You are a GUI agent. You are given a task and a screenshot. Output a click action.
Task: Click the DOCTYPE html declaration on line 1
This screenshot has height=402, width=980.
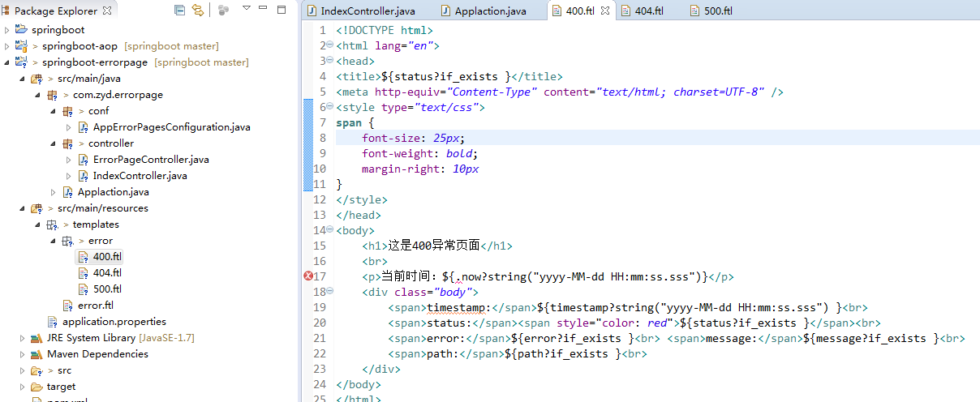pyautogui.click(x=385, y=31)
